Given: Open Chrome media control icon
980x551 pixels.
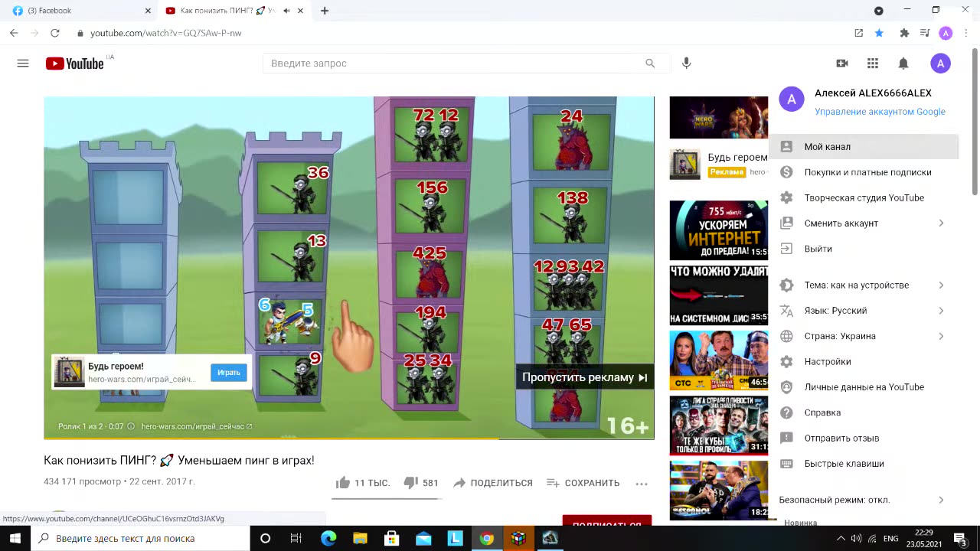Looking at the screenshot, I should click(925, 33).
